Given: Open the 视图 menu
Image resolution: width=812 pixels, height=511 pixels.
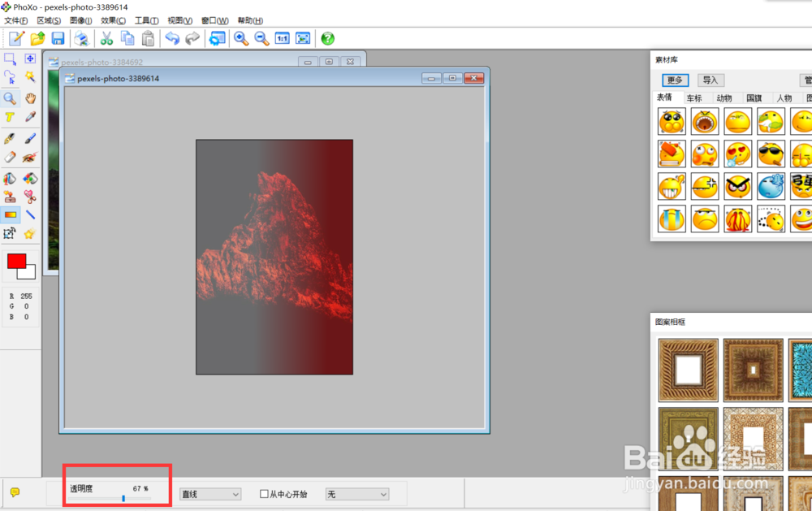Looking at the screenshot, I should [179, 21].
